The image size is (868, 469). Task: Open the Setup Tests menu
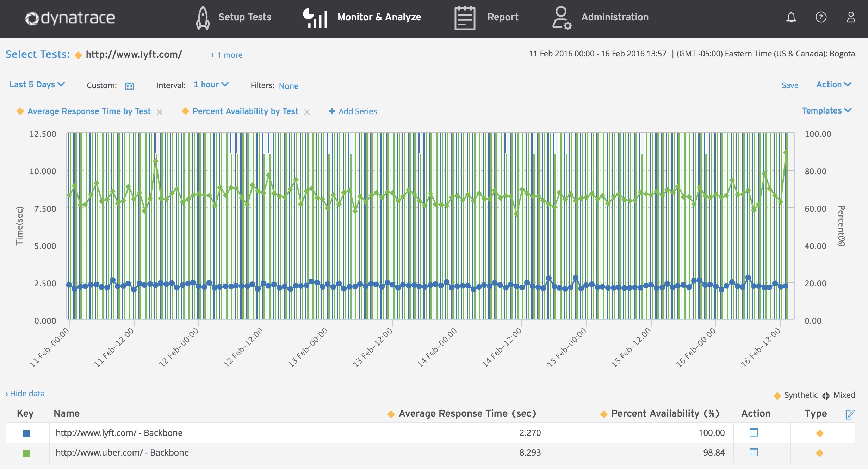tap(245, 17)
